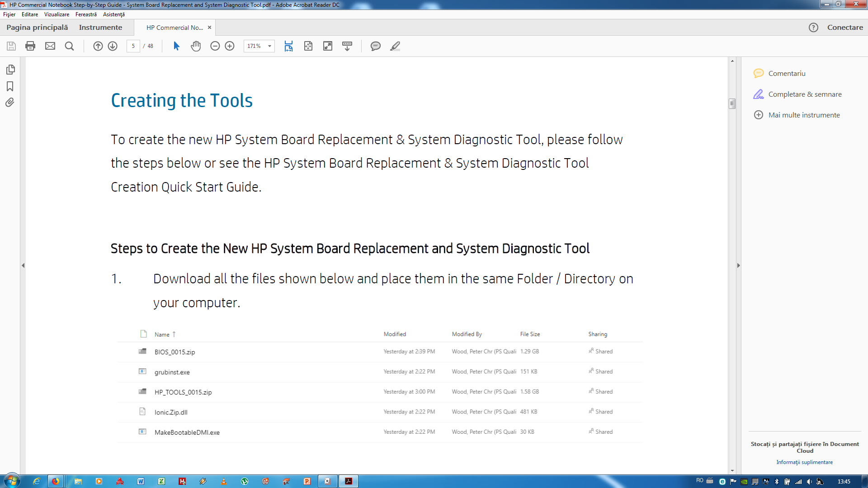Click the Print file icon

(30, 46)
